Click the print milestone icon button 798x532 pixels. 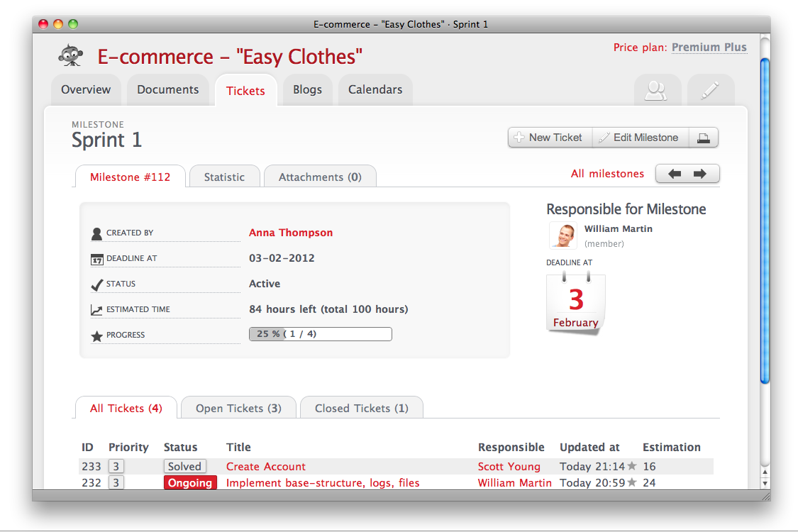point(704,138)
